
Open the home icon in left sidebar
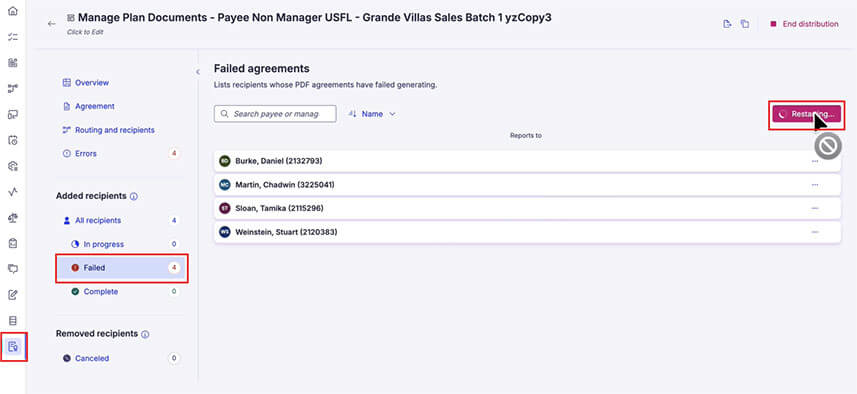tap(13, 11)
